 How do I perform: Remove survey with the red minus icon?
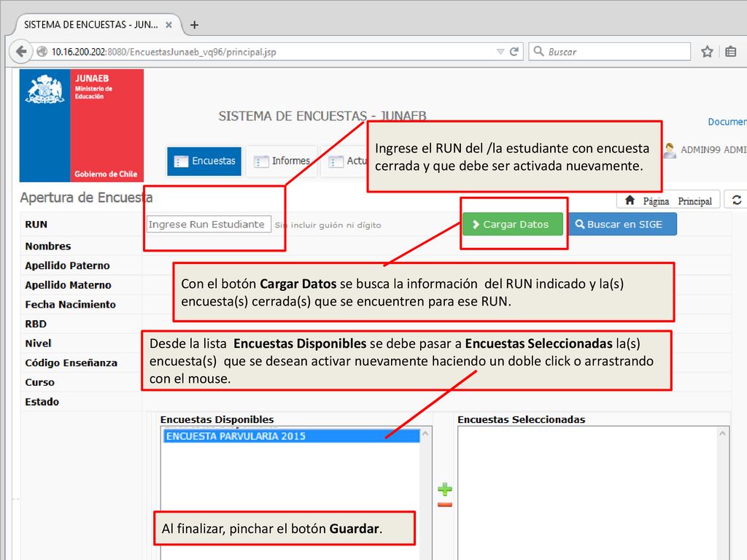click(x=445, y=505)
